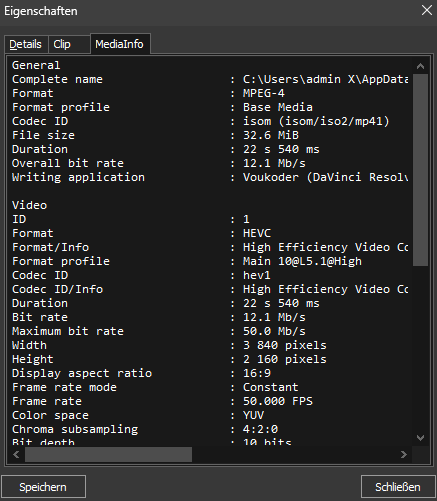The width and height of the screenshot is (437, 501).
Task: Select the MediaInfo tab
Action: [120, 44]
